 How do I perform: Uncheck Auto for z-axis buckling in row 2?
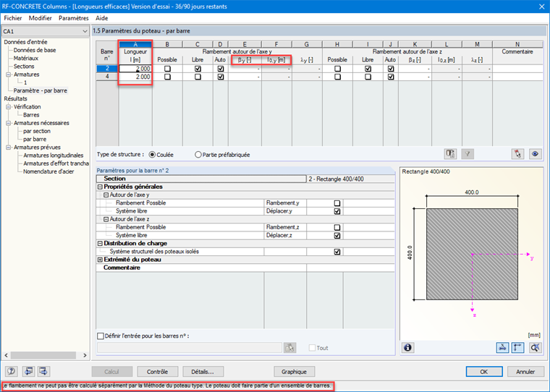coord(391,69)
